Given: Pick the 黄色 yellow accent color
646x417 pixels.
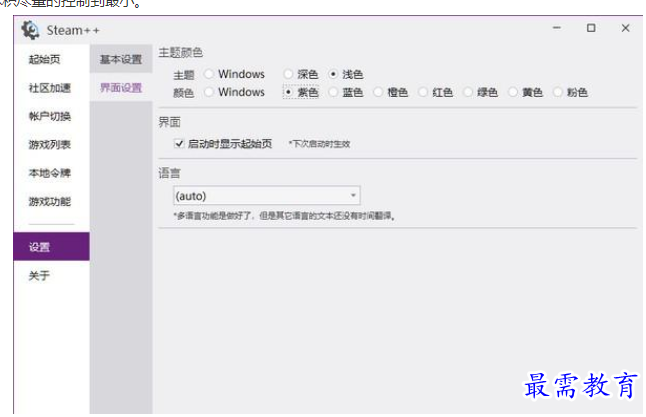Looking at the screenshot, I should (x=526, y=92).
